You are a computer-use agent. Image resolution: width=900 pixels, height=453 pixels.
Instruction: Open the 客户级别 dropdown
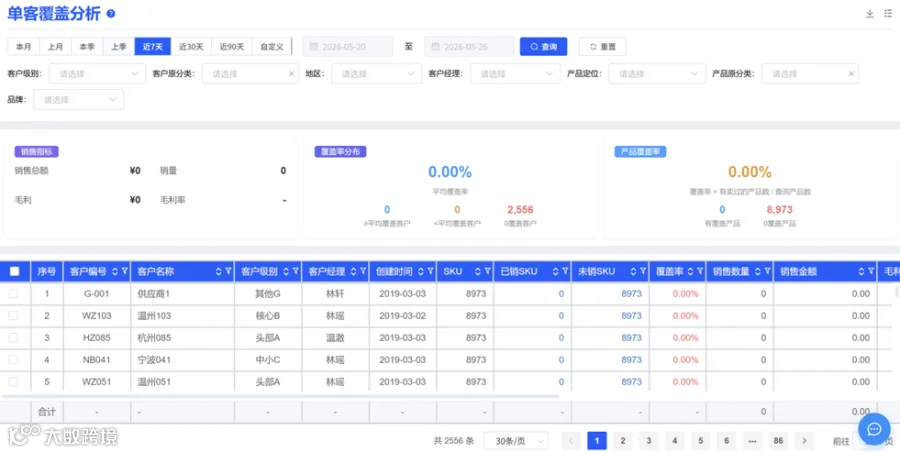click(97, 73)
